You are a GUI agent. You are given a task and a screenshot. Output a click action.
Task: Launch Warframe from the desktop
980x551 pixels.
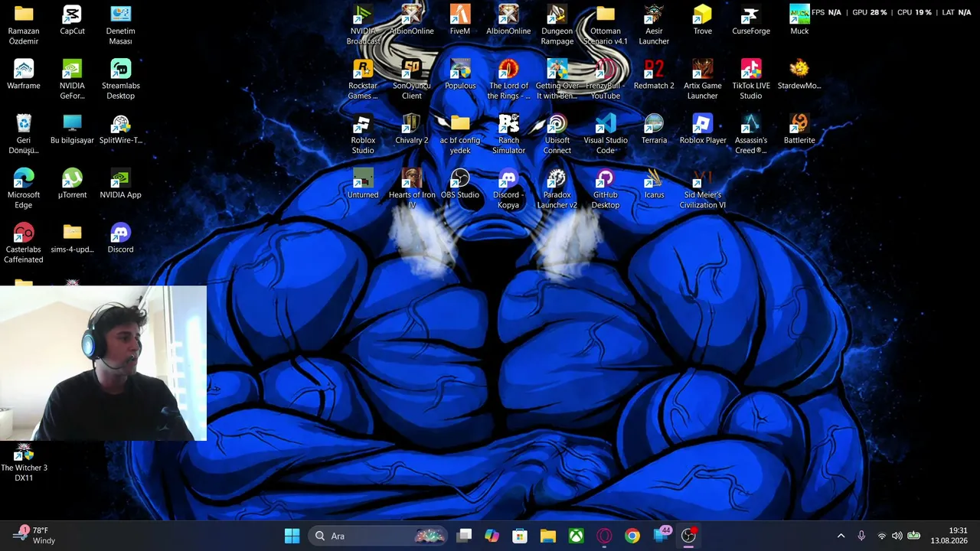point(24,75)
